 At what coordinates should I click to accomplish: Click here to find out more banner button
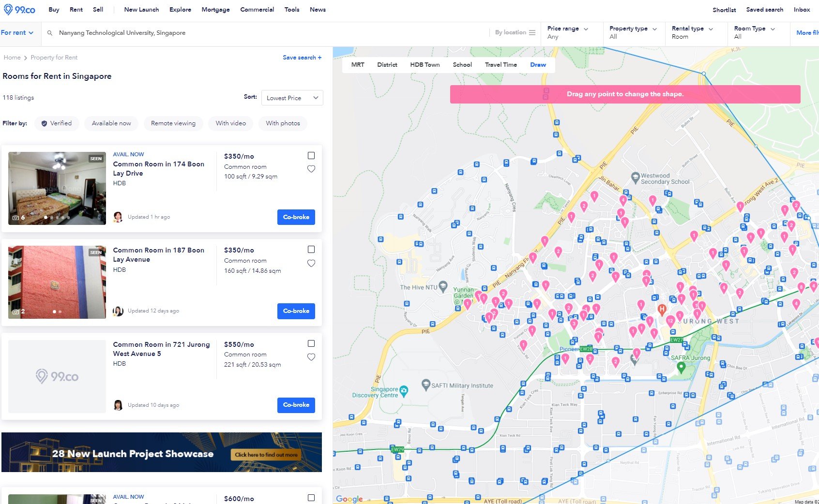point(266,455)
